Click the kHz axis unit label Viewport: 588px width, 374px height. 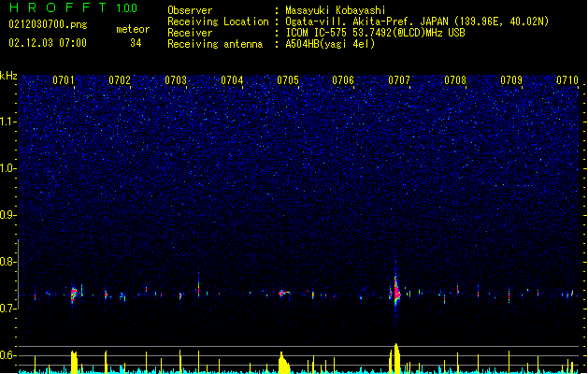coord(8,76)
